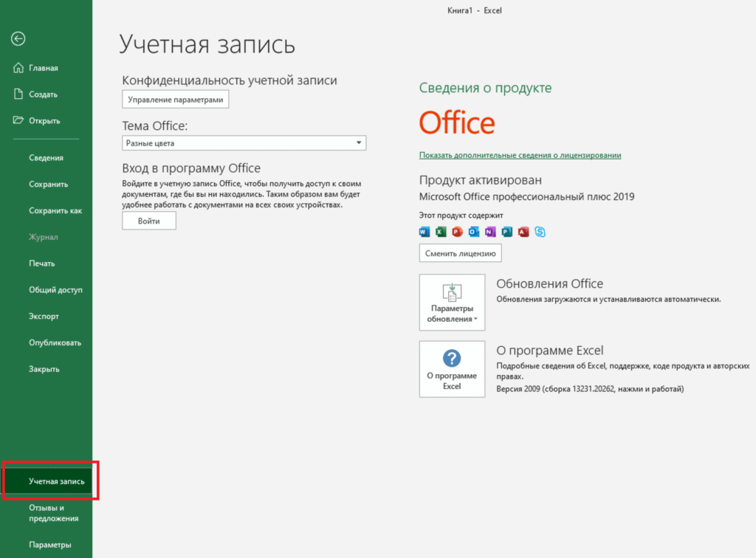Click the Продукт активирован heading
Viewport: 756px width, 558px height.
[480, 180]
